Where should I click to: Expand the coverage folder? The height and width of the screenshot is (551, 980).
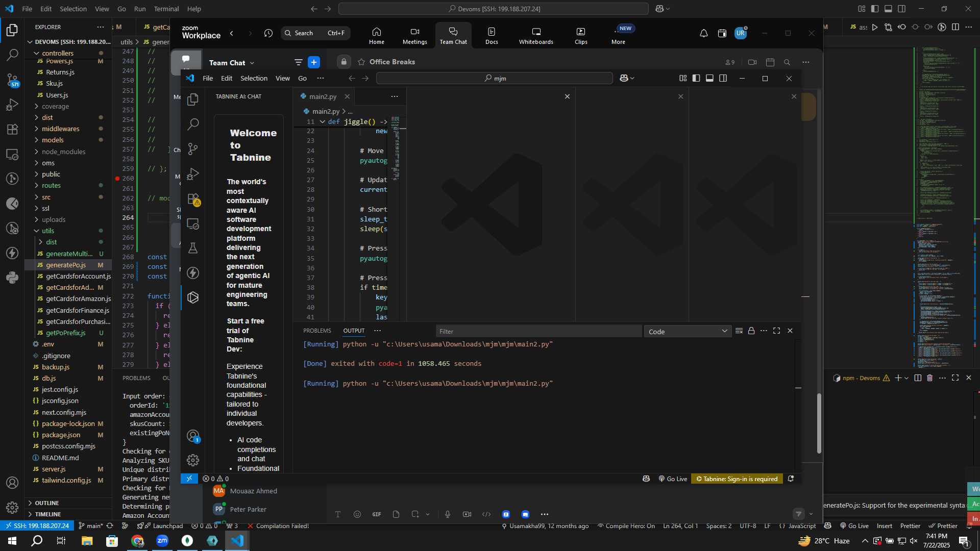37,107
